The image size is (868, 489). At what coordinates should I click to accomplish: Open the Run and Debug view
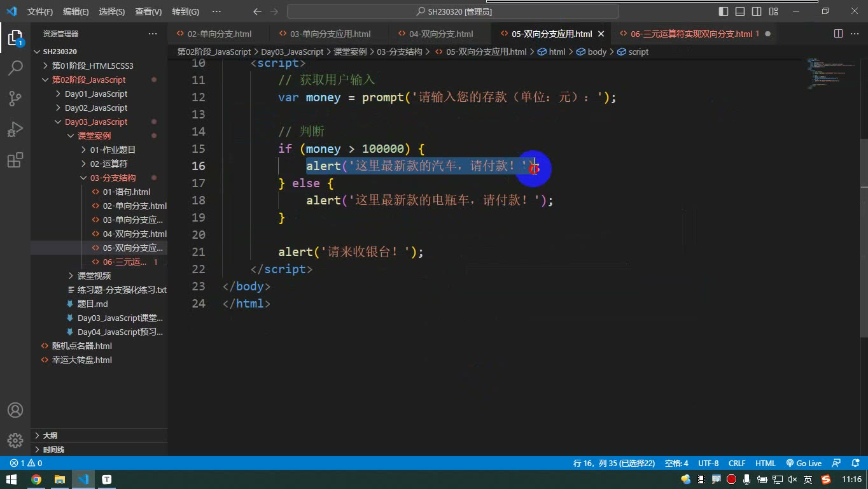coord(15,129)
